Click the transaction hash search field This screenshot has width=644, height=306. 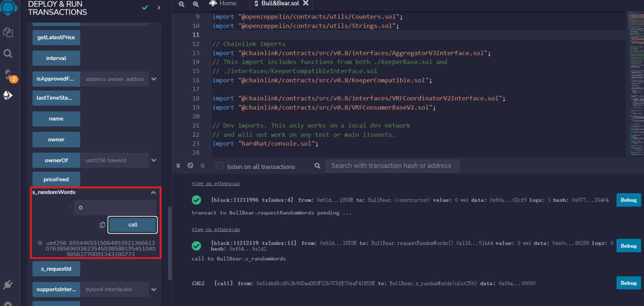[x=392, y=166]
